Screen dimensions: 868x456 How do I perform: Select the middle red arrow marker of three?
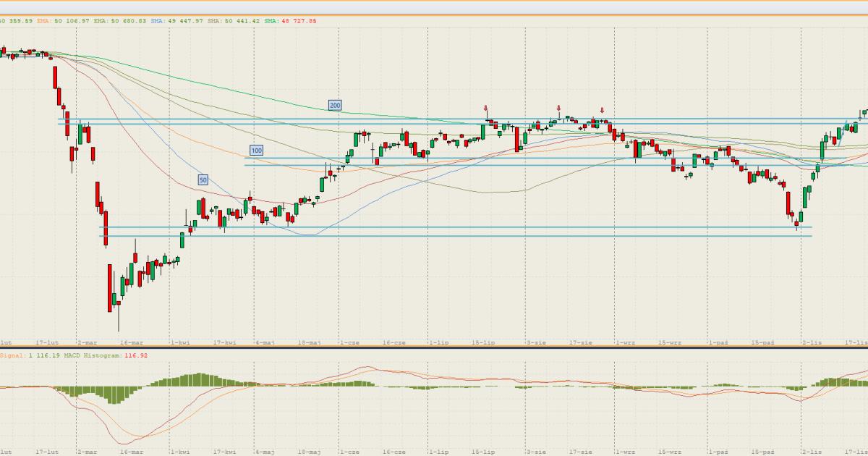click(x=559, y=109)
